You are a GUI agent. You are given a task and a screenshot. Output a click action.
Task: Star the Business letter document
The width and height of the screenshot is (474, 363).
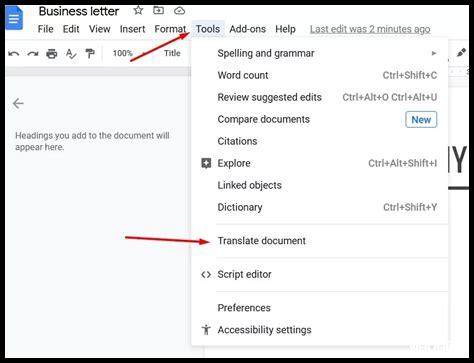138,11
